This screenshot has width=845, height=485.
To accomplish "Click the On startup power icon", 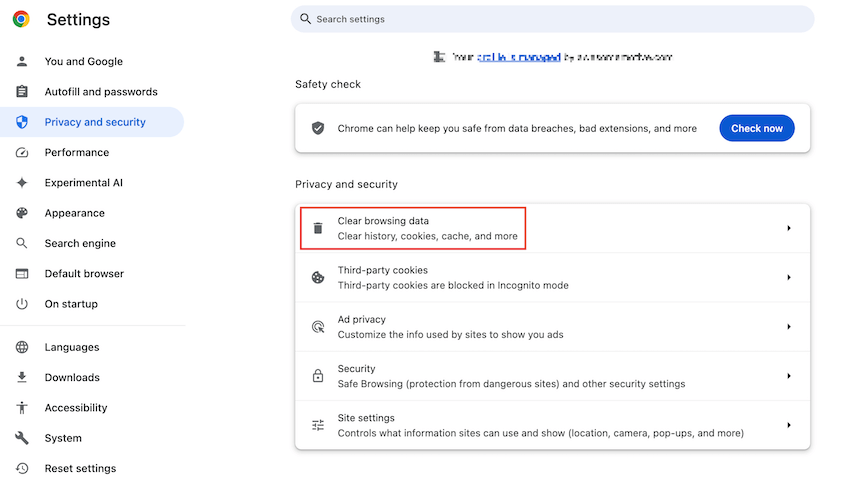I will [x=22, y=304].
